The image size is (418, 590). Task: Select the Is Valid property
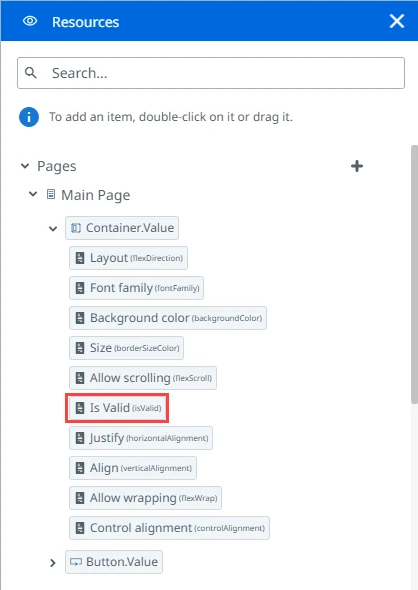pos(117,408)
